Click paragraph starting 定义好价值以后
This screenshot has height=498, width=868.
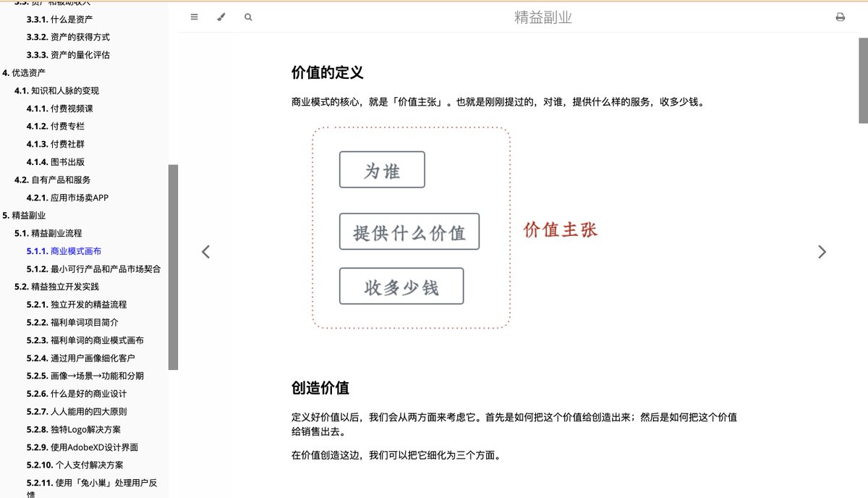[x=514, y=425]
